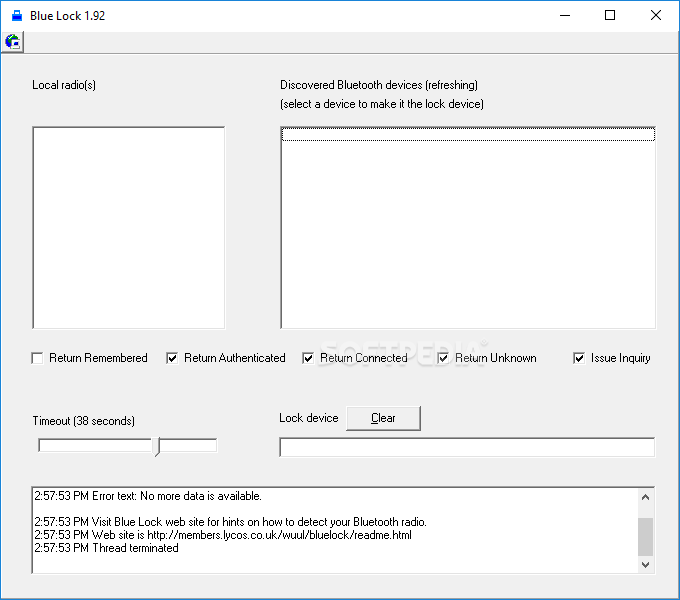
Task: Click the 'Discovered Bluetooth devices' label
Action: coord(379,85)
